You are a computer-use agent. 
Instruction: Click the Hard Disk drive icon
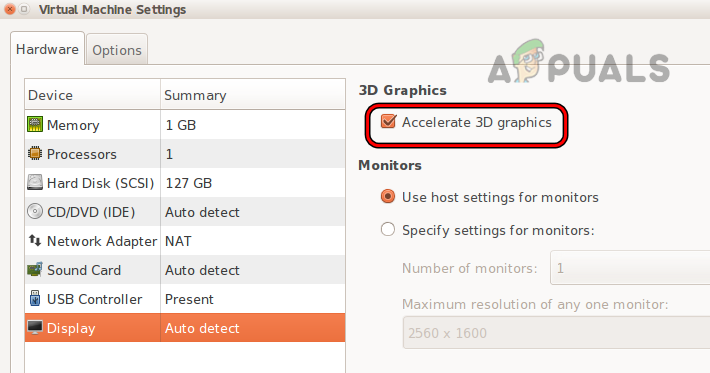tap(35, 182)
